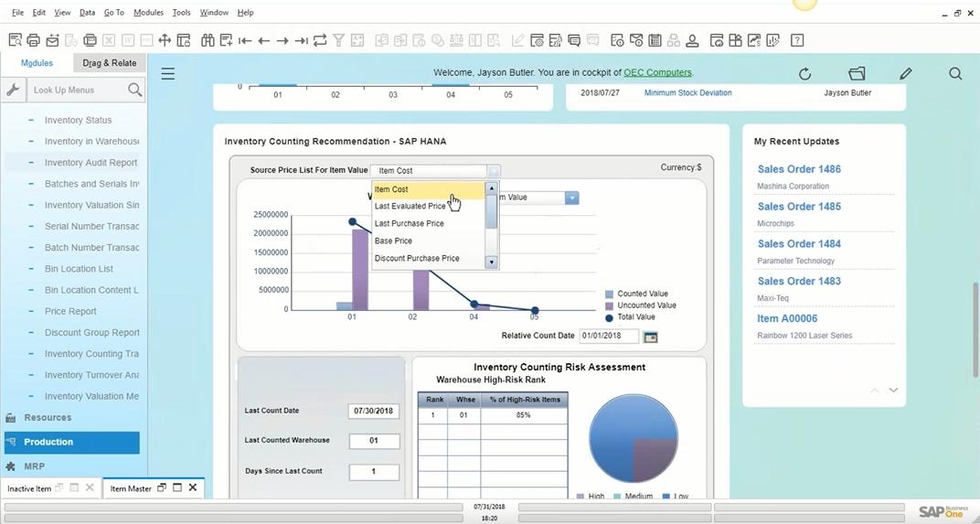Click the user silhouette toolbar icon
The height and width of the screenshot is (524, 980).
tap(692, 40)
